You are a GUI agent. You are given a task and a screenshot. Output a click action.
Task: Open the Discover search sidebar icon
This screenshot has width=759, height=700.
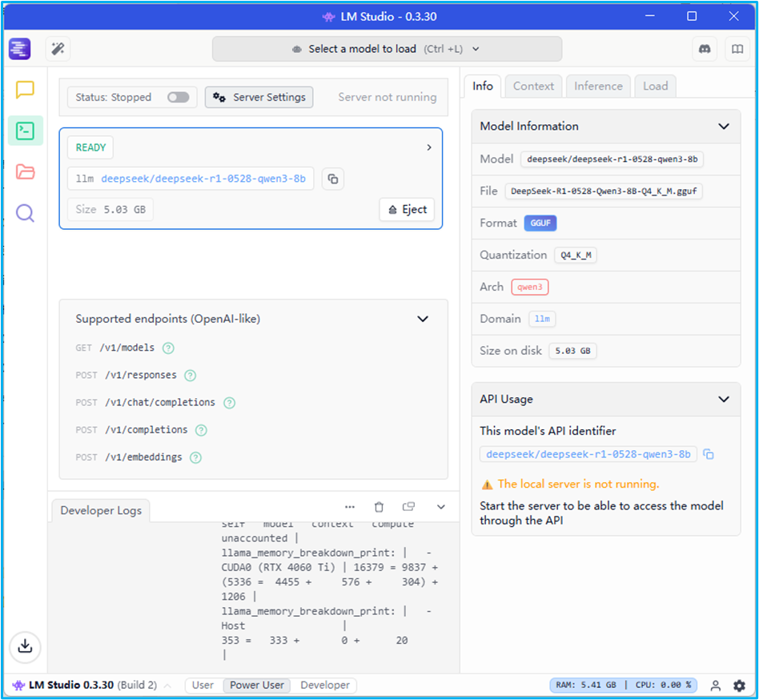pos(25,213)
